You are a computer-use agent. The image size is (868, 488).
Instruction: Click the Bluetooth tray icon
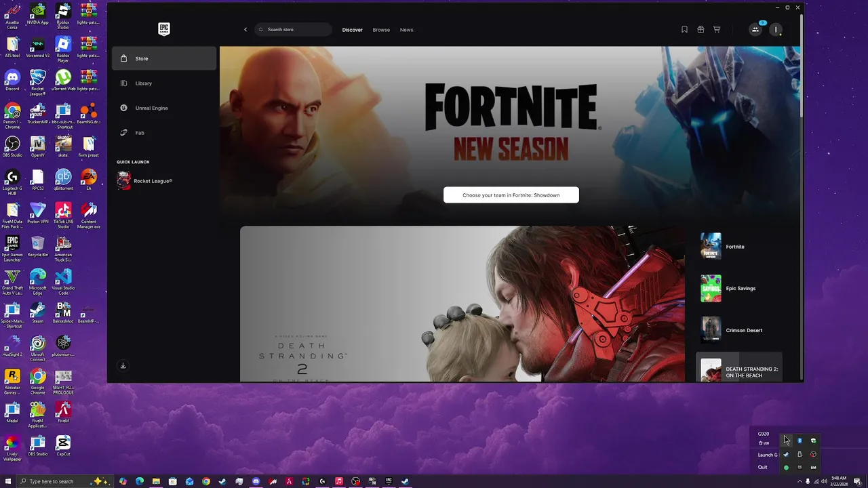[x=800, y=441]
